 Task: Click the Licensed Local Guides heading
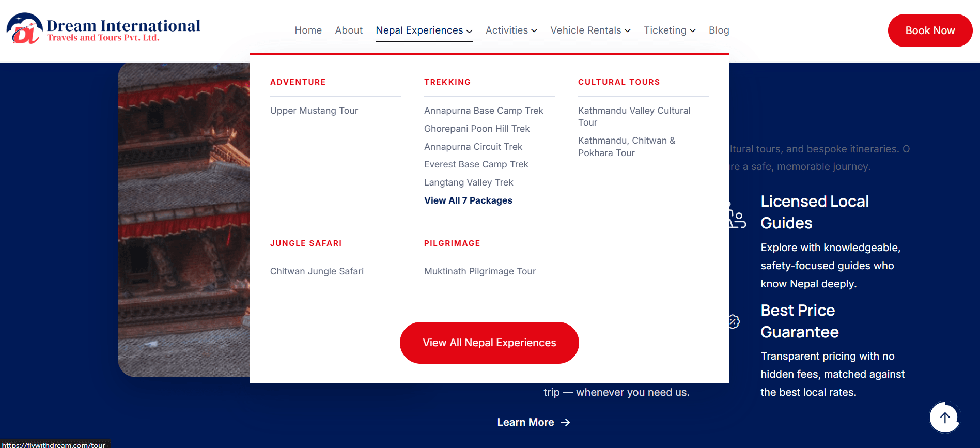815,212
